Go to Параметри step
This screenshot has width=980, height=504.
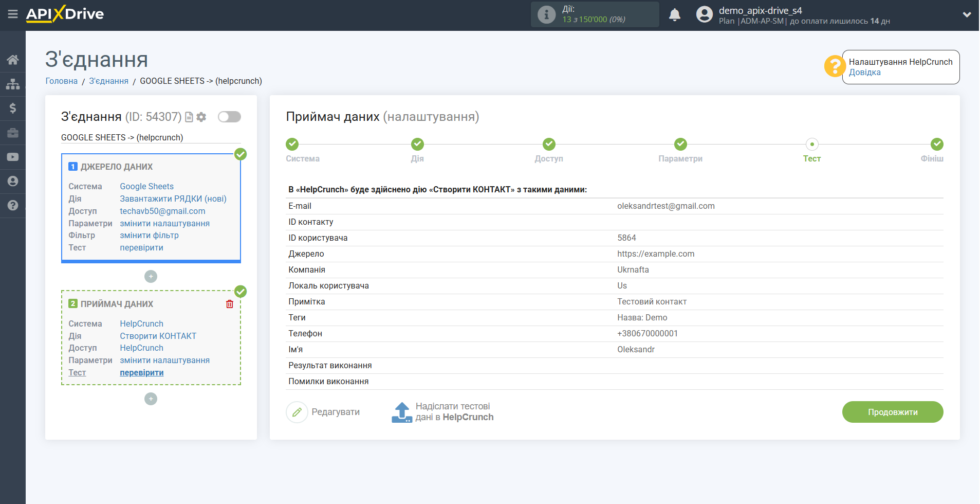coord(680,145)
